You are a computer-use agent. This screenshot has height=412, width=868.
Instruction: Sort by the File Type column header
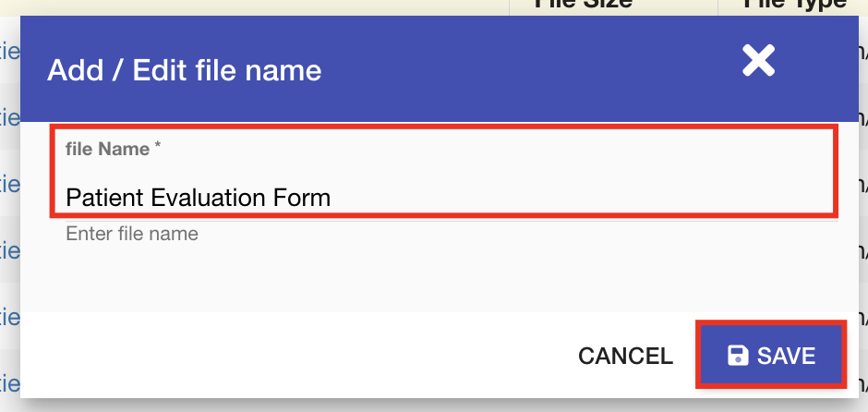(x=794, y=5)
